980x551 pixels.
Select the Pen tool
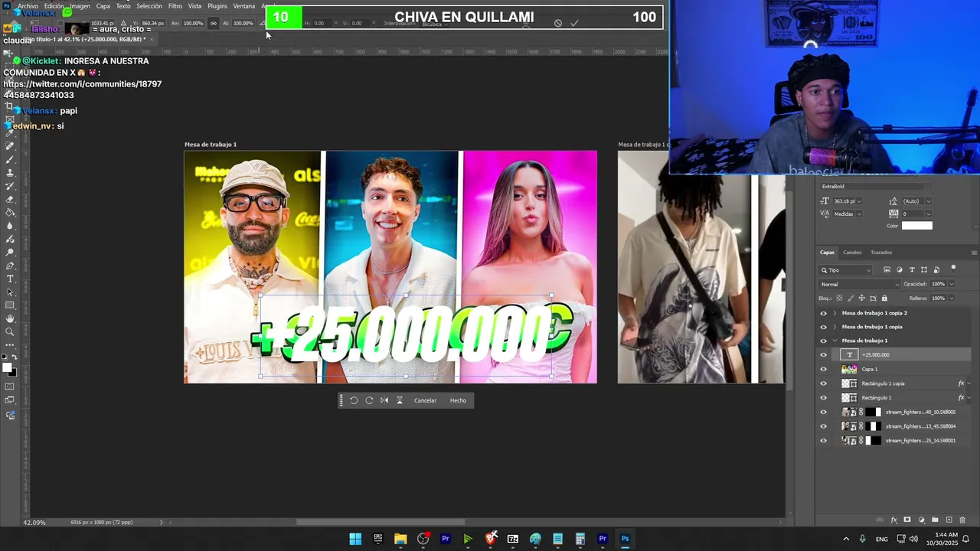pos(10,266)
